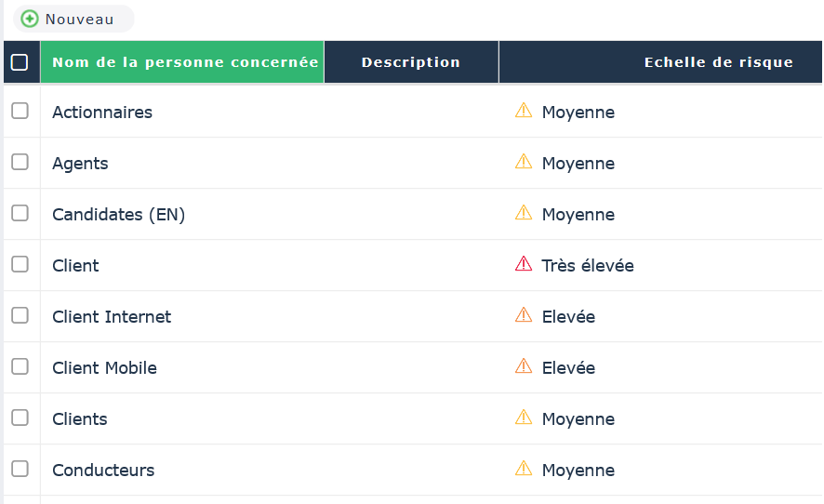Click the yellow warning icon for Agents
This screenshot has width=824, height=504.
[x=524, y=163]
